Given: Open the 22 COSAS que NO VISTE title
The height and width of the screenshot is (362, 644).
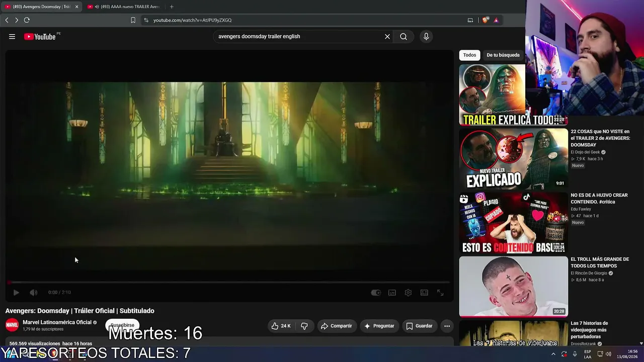Looking at the screenshot, I should tap(600, 138).
